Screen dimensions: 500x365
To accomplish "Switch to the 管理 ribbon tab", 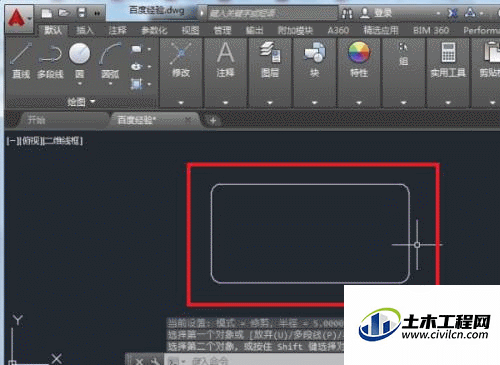I will pyautogui.click(x=222, y=31).
